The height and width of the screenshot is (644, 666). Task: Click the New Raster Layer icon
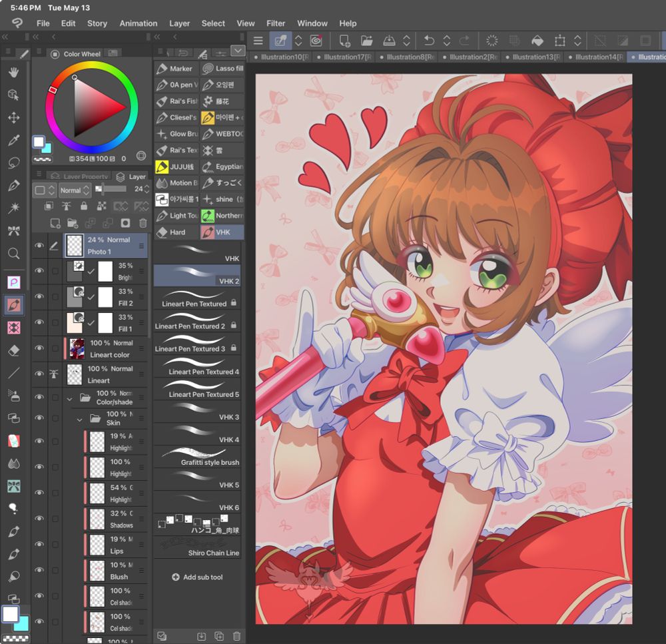[55, 223]
